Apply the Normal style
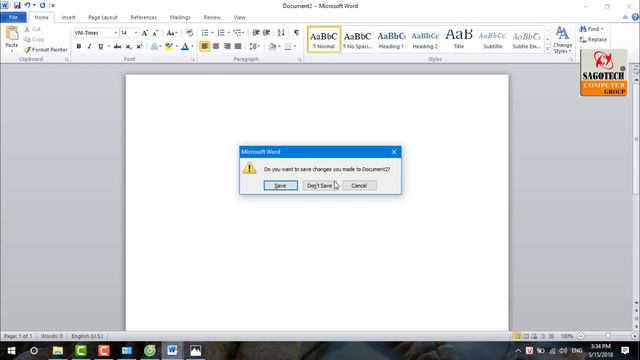Screen dimensions: 640x360 point(324,40)
